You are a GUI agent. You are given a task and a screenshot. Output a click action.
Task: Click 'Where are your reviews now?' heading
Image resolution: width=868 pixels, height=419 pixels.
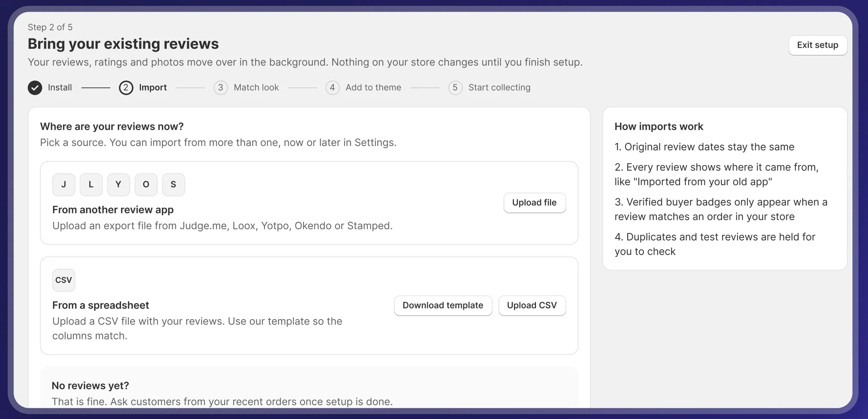(x=112, y=127)
